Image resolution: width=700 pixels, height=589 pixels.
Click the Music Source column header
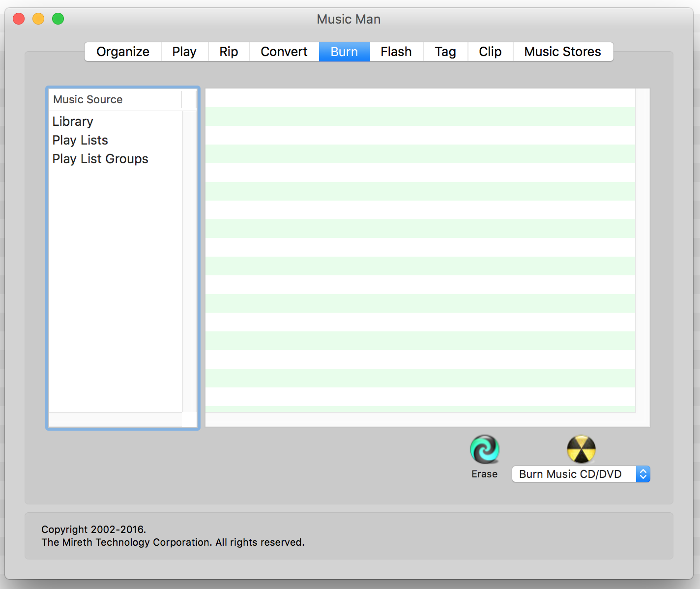click(115, 99)
